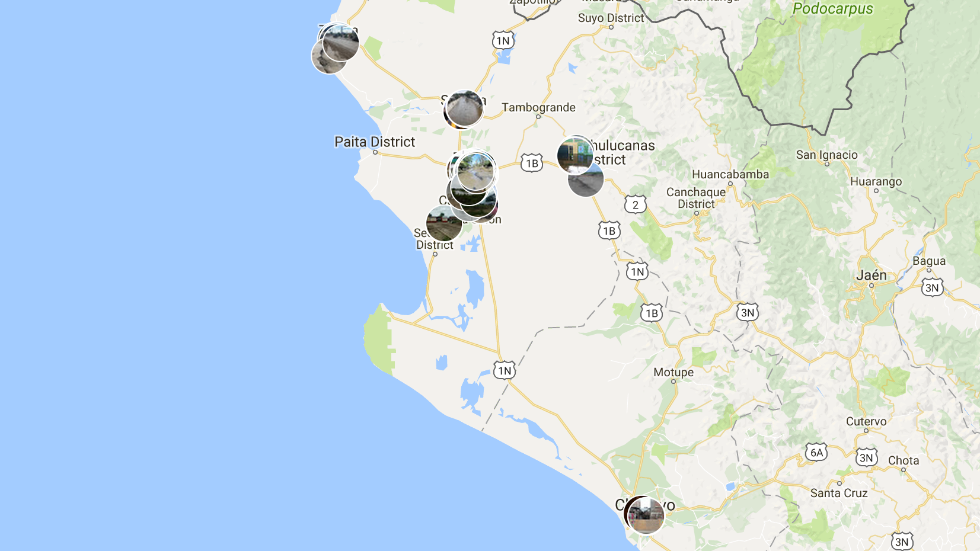Image resolution: width=980 pixels, height=551 pixels.
Task: Click the Motupe town label
Action: [x=673, y=372]
